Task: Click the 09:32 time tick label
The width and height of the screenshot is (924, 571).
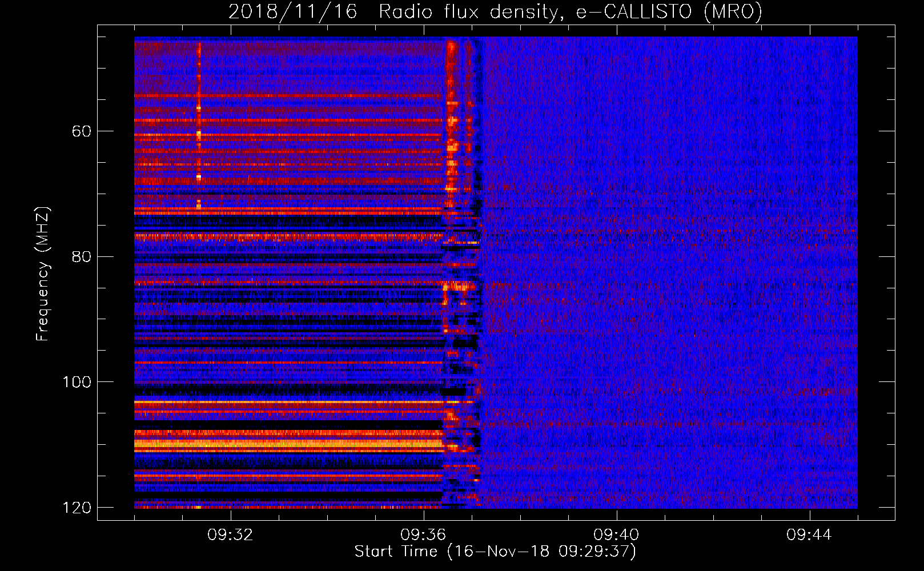Action: [230, 535]
